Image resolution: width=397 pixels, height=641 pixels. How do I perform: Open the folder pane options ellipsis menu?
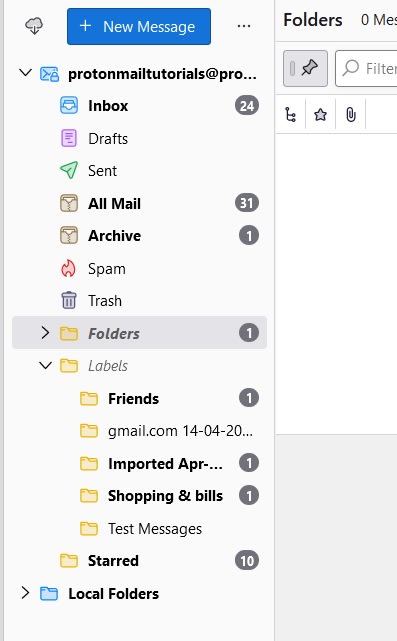pyautogui.click(x=244, y=26)
